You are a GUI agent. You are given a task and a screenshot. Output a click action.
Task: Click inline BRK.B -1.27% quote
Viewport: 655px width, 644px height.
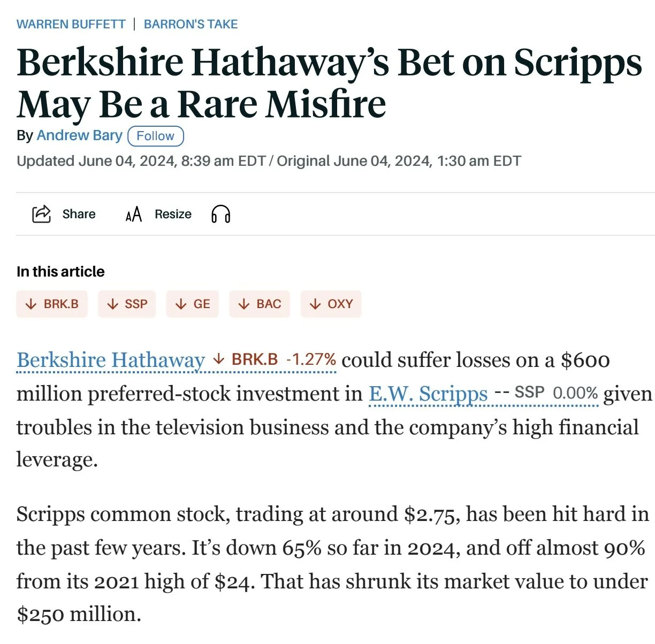pos(275,359)
